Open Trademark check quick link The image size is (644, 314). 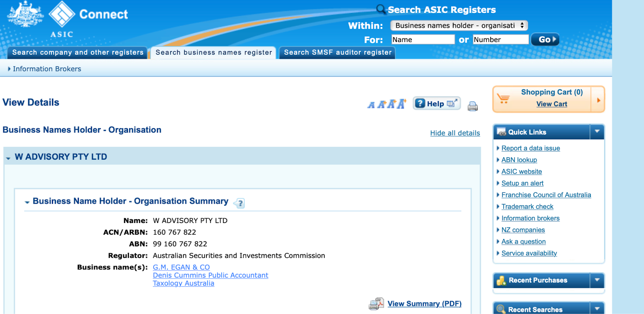point(527,207)
